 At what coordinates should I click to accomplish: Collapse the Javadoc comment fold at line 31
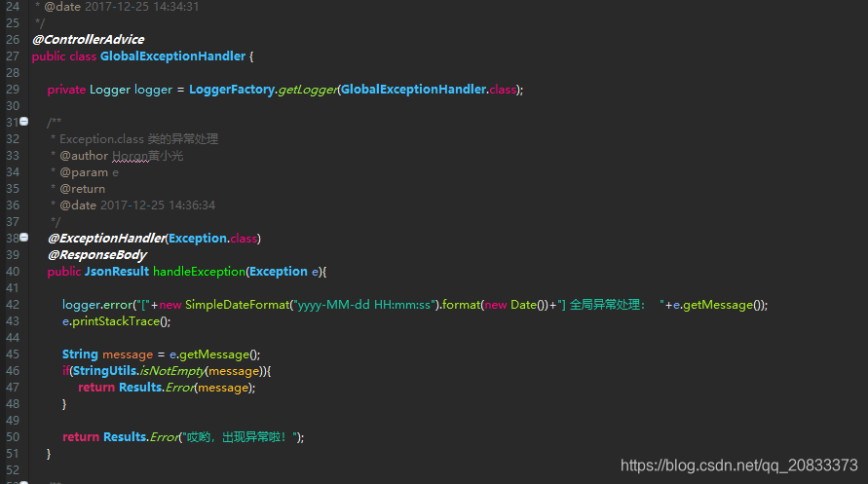(23, 121)
